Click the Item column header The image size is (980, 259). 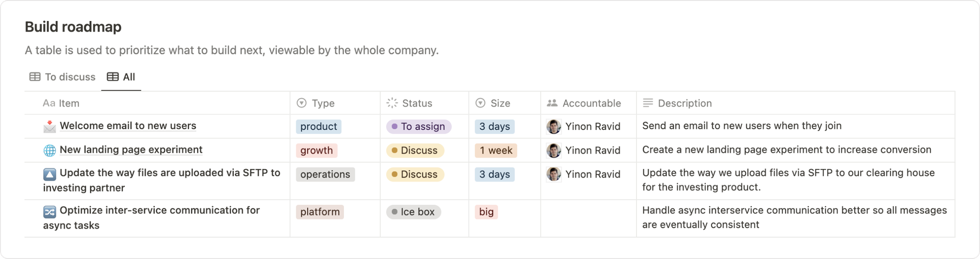click(69, 103)
